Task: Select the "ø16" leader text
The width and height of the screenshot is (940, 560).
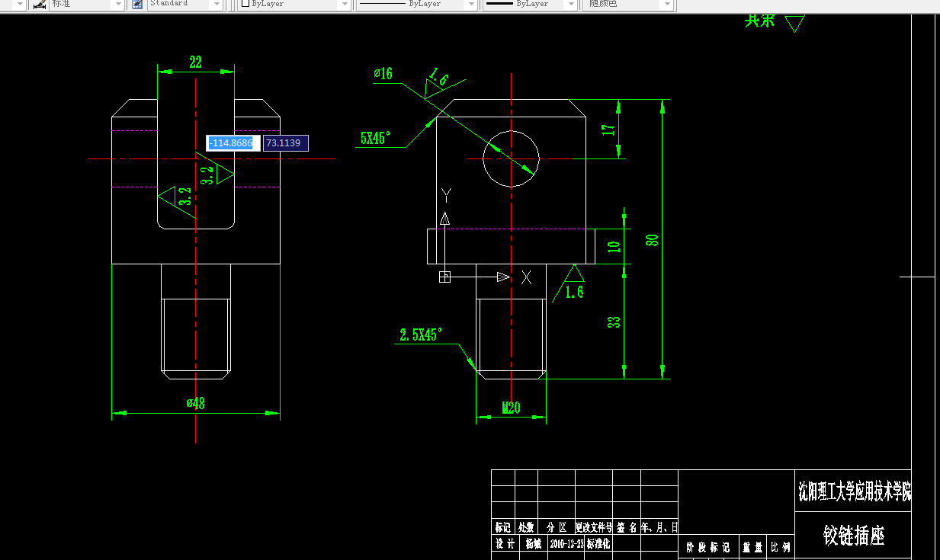Action: point(383,73)
